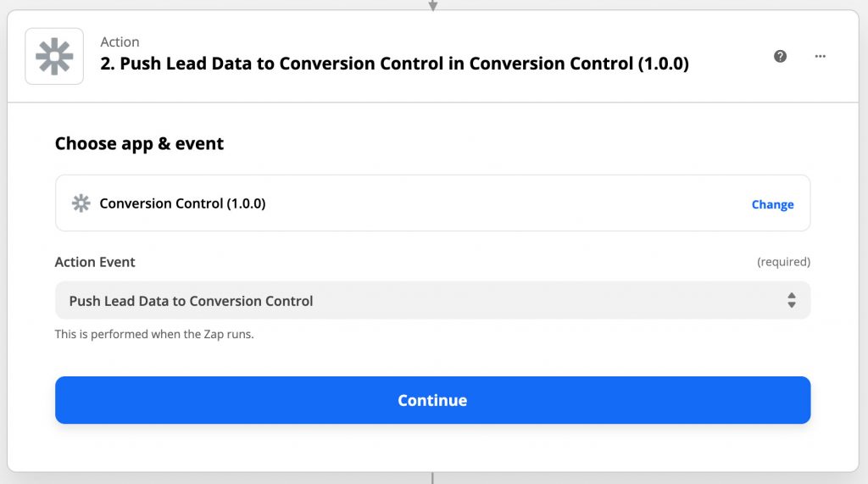This screenshot has height=484, width=868.
Task: Click empty space right of the app name
Action: coord(509,203)
